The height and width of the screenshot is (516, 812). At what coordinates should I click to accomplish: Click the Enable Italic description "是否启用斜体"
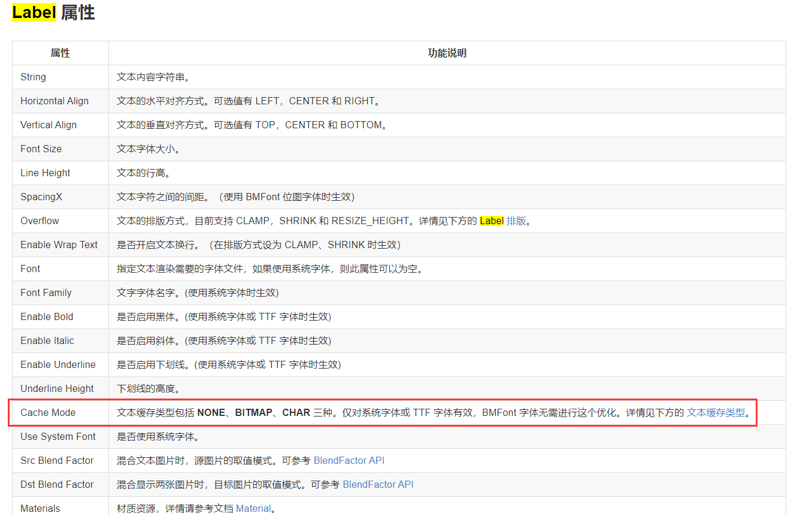(224, 340)
